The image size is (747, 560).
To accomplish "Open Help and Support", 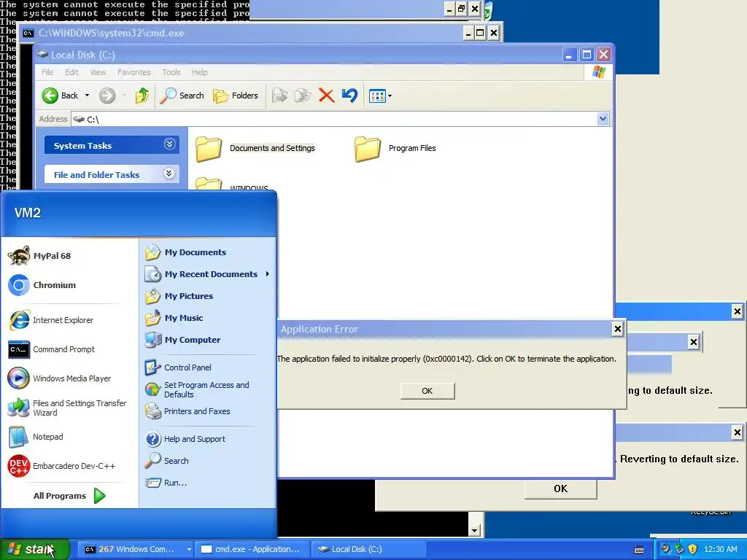I will coord(185,438).
